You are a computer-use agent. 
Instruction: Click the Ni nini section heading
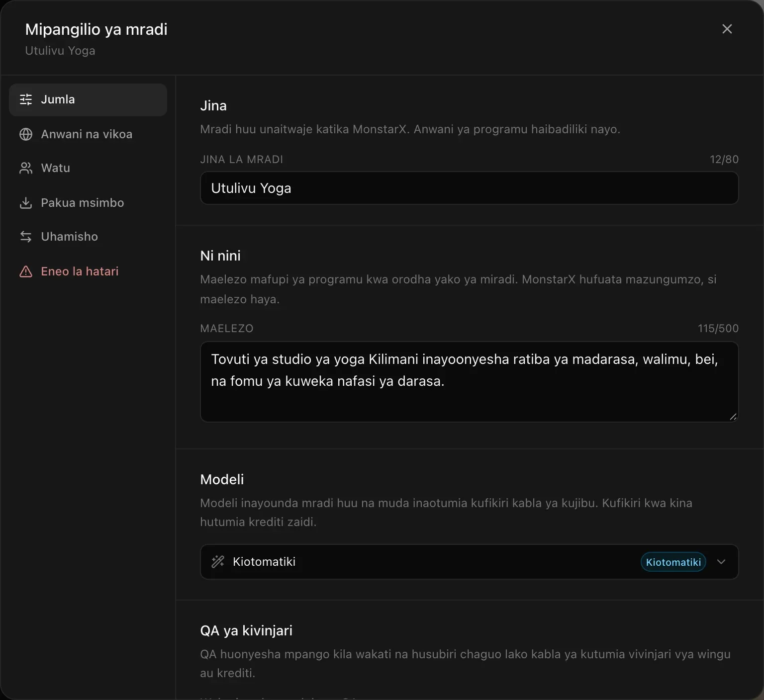click(220, 256)
